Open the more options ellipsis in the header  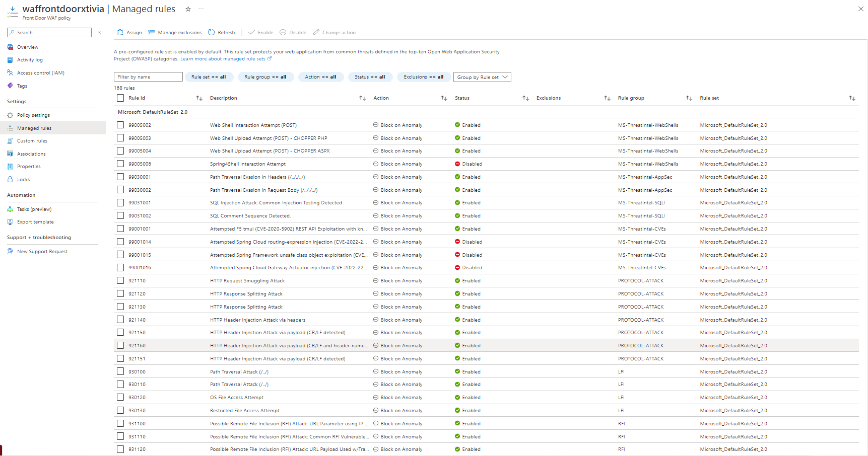(x=201, y=9)
